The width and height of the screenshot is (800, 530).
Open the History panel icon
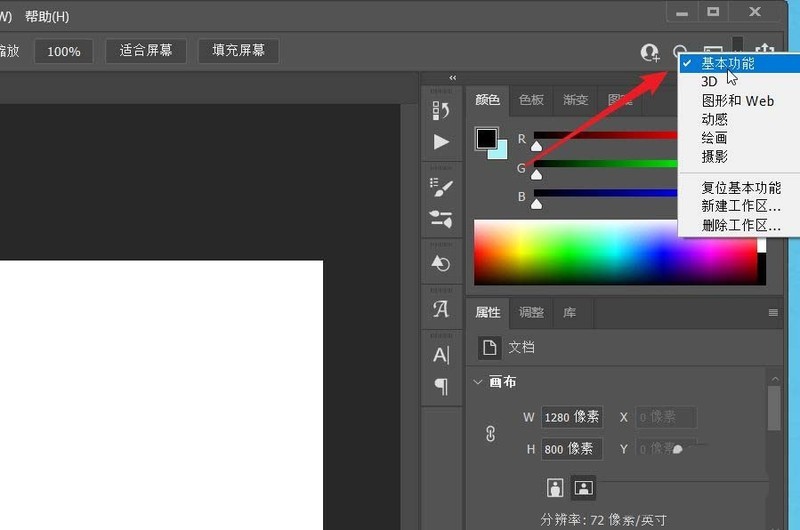point(441,109)
